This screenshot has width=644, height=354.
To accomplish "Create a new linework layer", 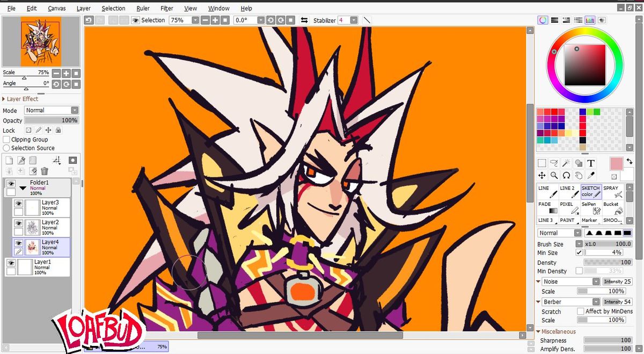I will click(x=21, y=160).
